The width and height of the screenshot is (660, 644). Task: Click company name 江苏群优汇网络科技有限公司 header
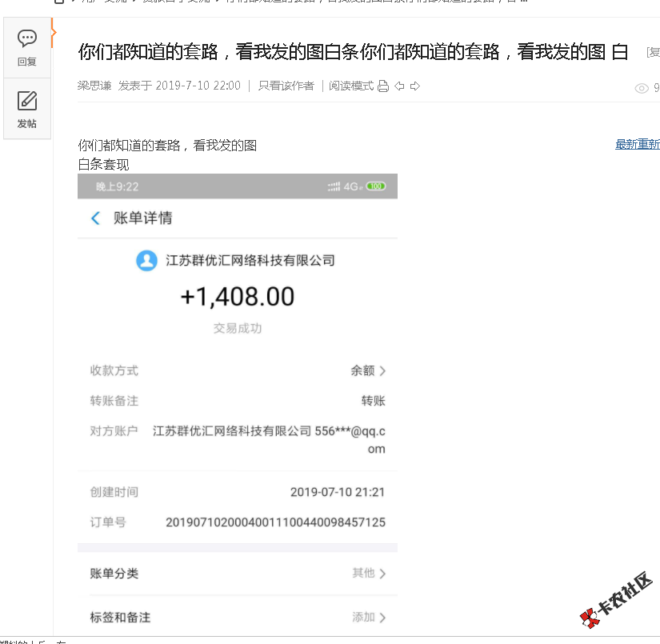point(250,261)
